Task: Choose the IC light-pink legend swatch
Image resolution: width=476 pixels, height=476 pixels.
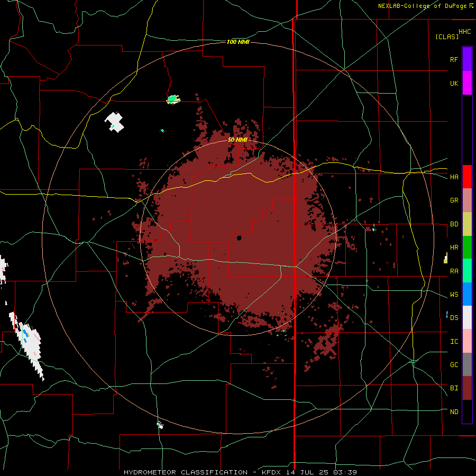Action: click(467, 341)
